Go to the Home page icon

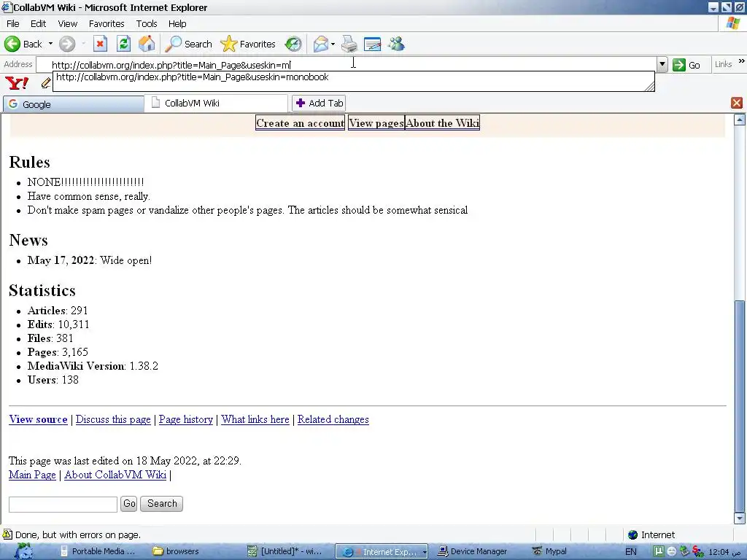click(147, 44)
